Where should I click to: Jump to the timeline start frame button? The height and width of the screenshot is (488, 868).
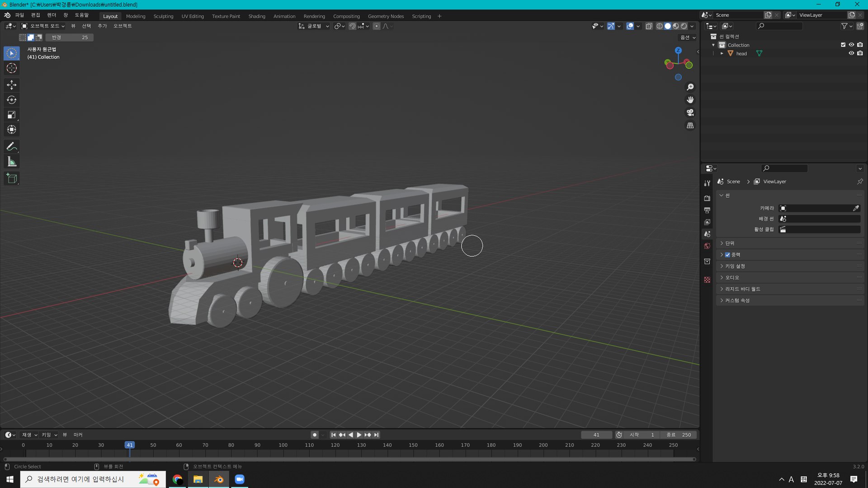click(333, 435)
